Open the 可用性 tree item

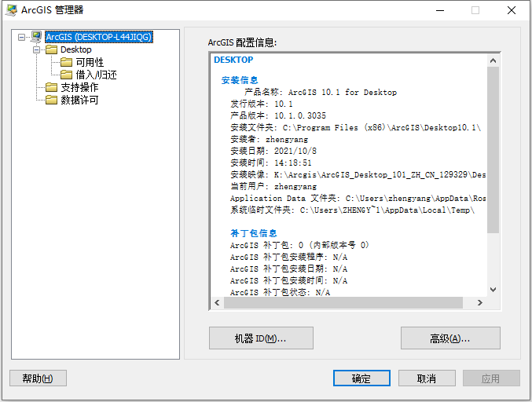pos(90,62)
